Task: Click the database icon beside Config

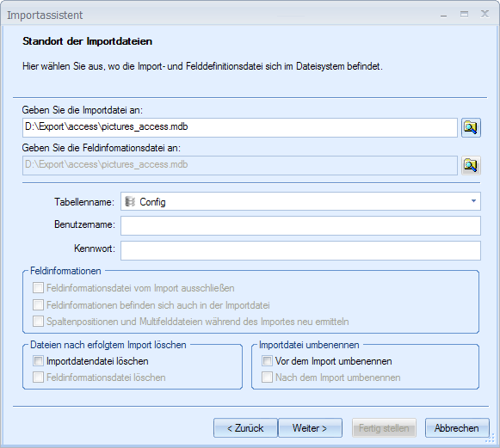Action: point(130,201)
